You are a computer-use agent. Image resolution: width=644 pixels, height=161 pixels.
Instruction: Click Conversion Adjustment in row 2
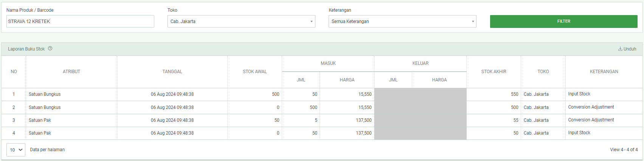pyautogui.click(x=591, y=107)
